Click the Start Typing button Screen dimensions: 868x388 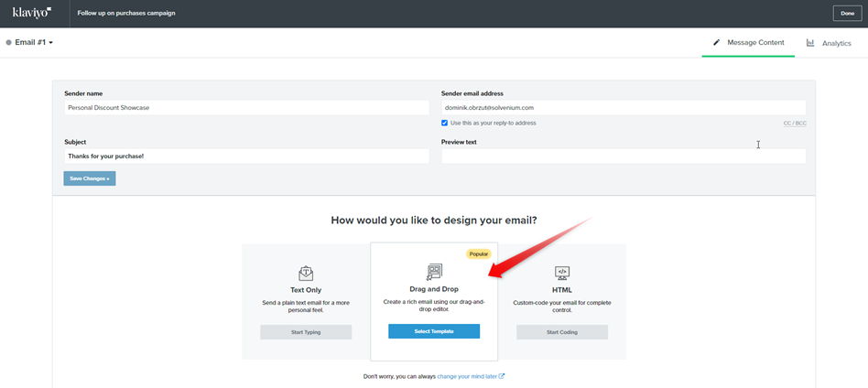pyautogui.click(x=306, y=332)
